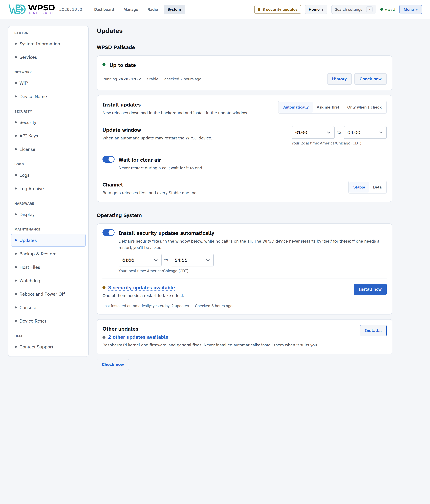The height and width of the screenshot is (504, 430).
Task: Open 2 other updates available link
Action: pyautogui.click(x=138, y=337)
